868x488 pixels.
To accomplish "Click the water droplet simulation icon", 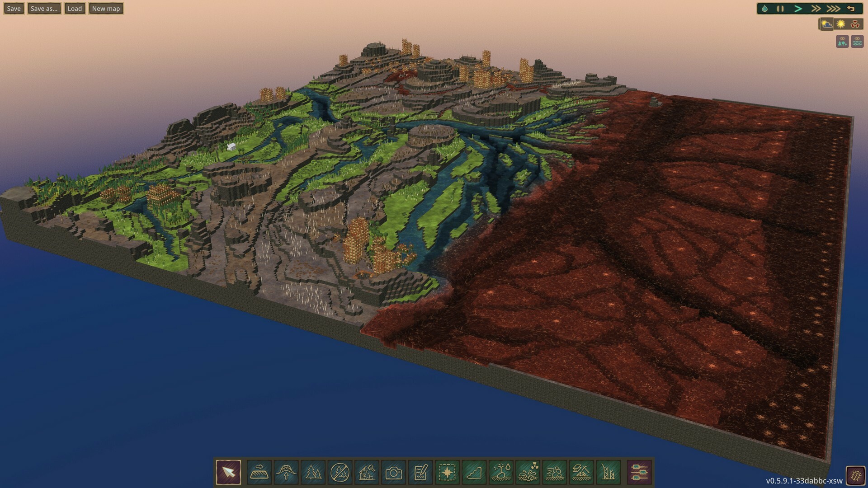I will 764,9.
